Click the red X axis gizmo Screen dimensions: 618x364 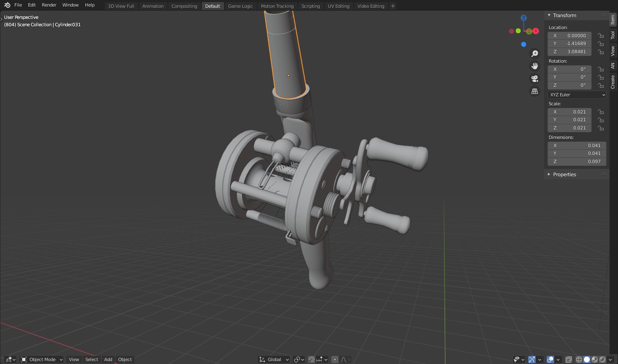click(x=536, y=31)
